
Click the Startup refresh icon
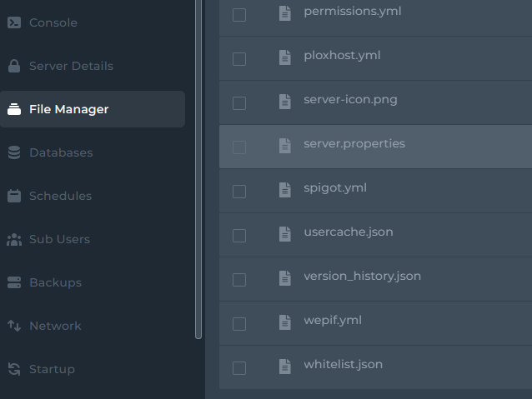tap(14, 369)
